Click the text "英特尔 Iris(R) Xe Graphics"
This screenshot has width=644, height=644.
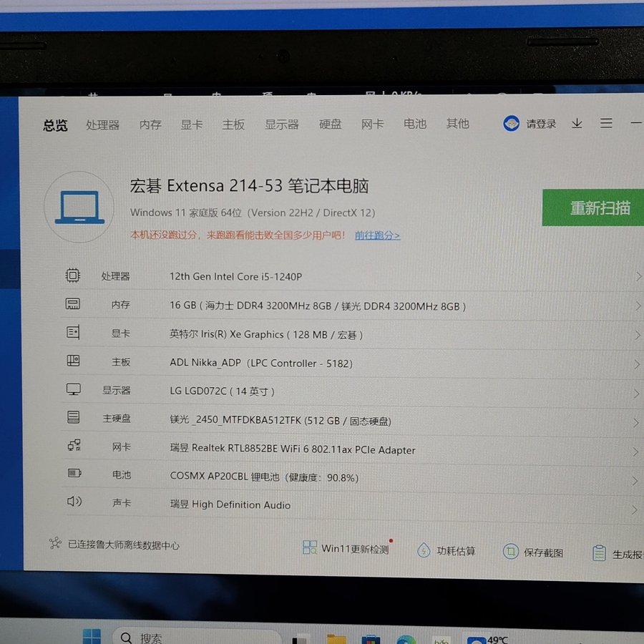click(x=226, y=334)
